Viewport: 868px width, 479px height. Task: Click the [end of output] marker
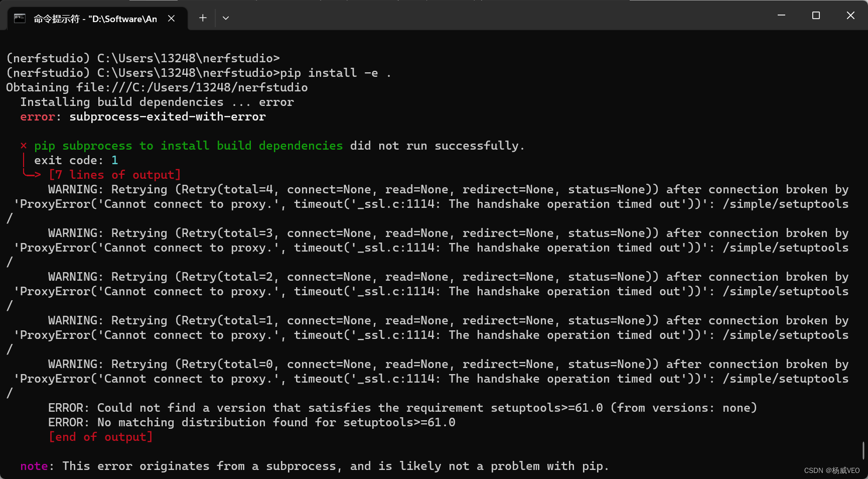coord(100,437)
